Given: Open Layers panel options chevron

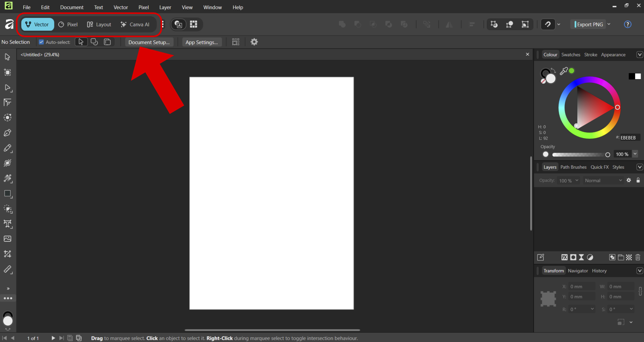Looking at the screenshot, I should [x=640, y=167].
